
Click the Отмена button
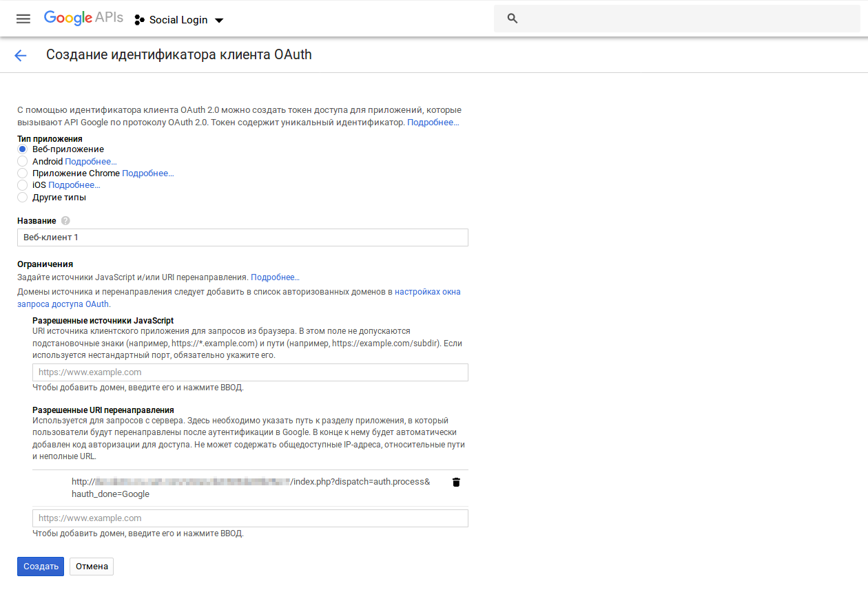[x=92, y=567]
